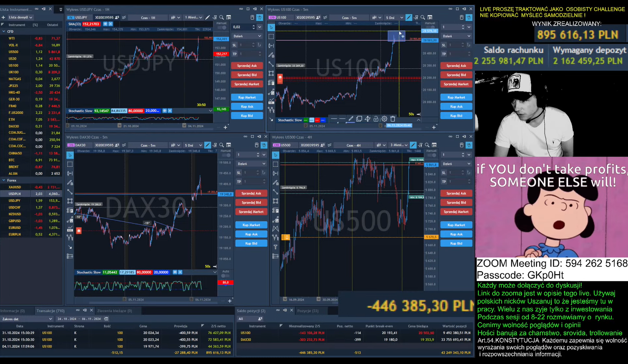628x364 pixels.
Task: Toggle Stochastic Slow visibility eye on DAX30 chart
Action: pyautogui.click(x=175, y=272)
